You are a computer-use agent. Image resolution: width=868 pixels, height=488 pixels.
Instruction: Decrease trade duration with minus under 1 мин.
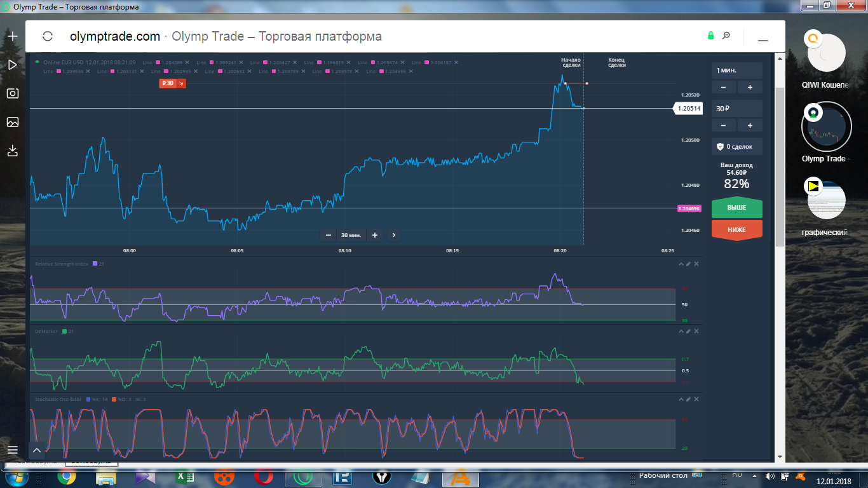pos(724,87)
